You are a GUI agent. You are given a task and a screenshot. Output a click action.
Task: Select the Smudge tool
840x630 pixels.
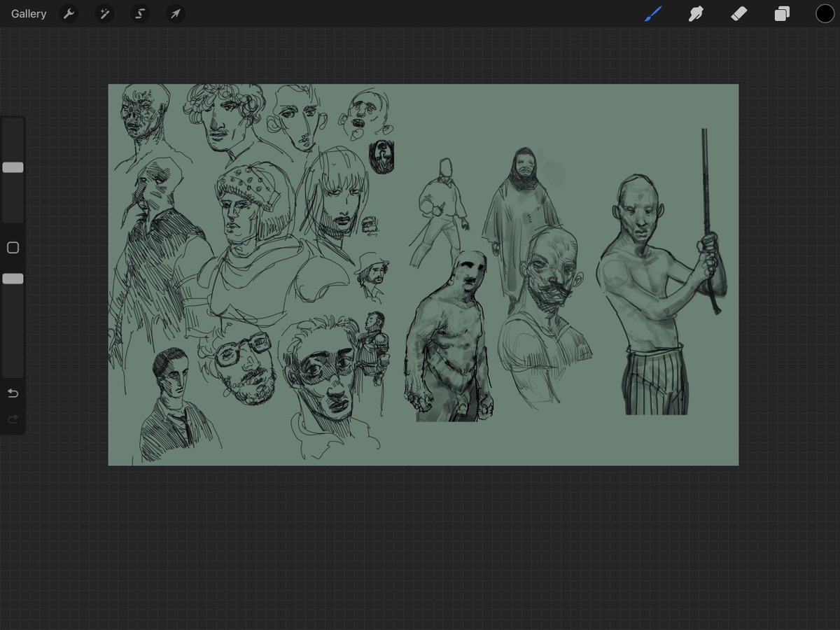(x=696, y=14)
